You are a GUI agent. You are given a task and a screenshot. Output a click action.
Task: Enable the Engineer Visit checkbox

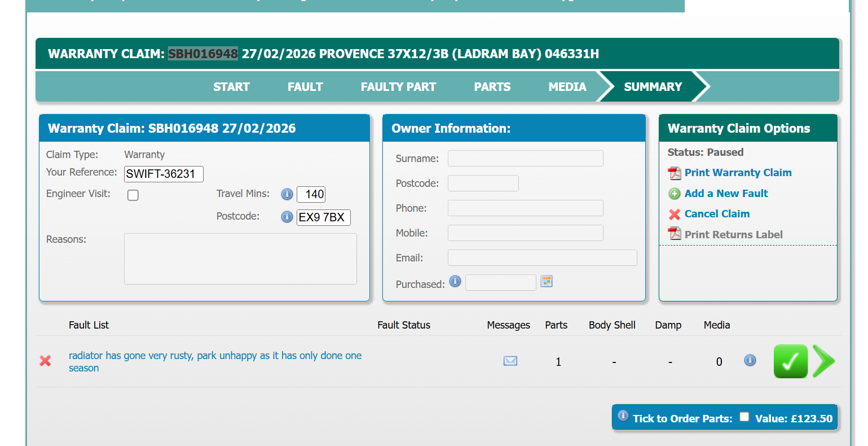pyautogui.click(x=133, y=195)
